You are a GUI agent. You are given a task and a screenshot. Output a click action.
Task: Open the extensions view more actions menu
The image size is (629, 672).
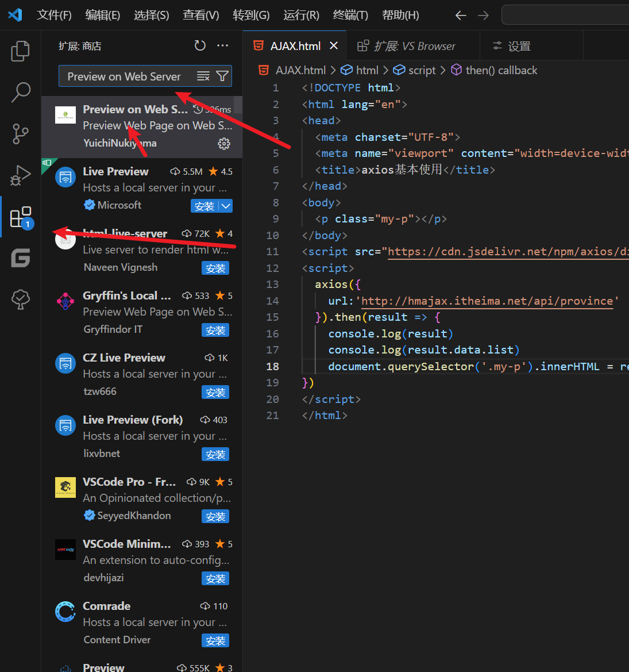(223, 45)
